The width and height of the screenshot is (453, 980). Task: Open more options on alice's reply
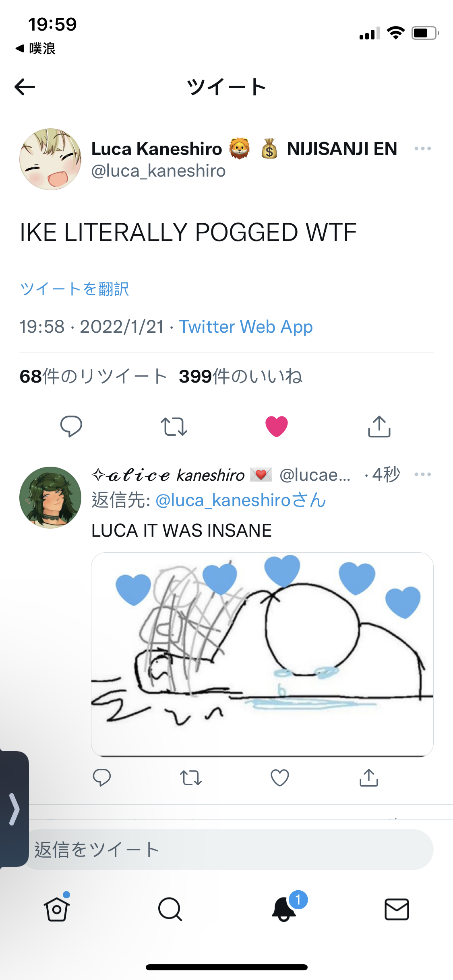(x=422, y=474)
